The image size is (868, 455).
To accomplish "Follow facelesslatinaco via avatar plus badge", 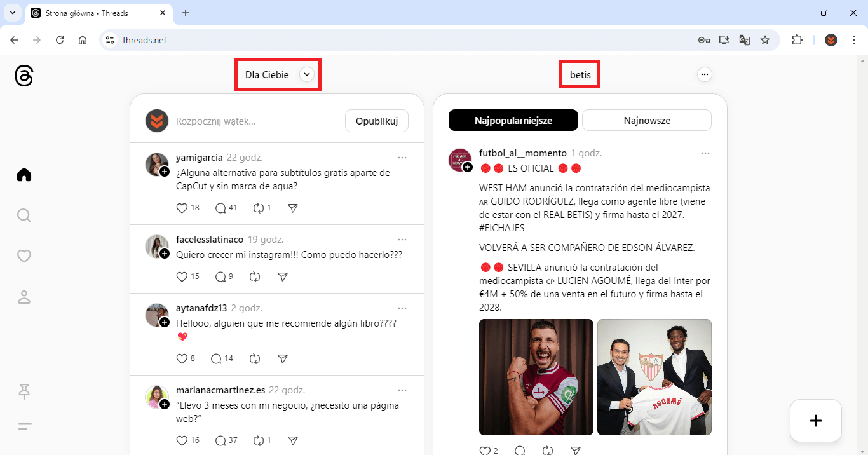I will [x=165, y=254].
